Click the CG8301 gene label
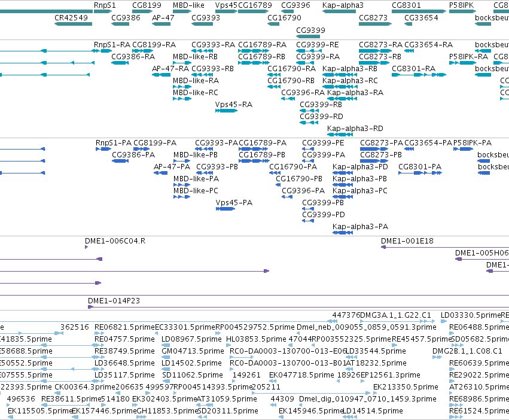Viewport: 509px width, 420px height. point(406,5)
